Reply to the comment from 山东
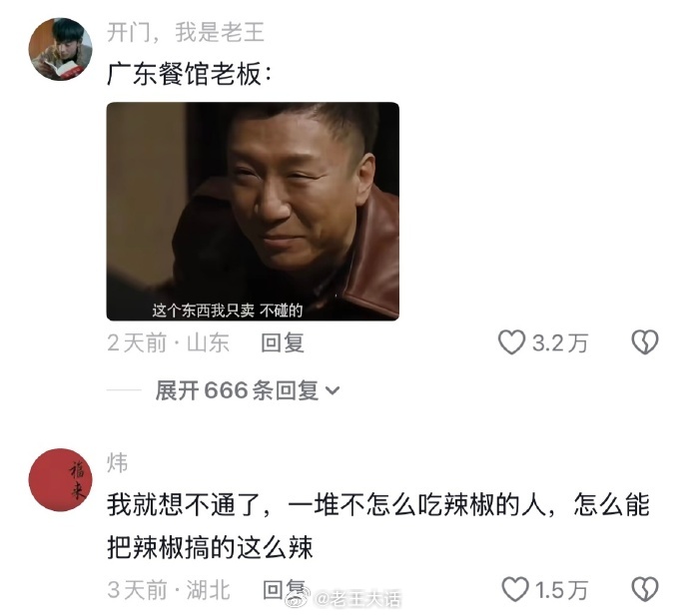 (x=283, y=343)
